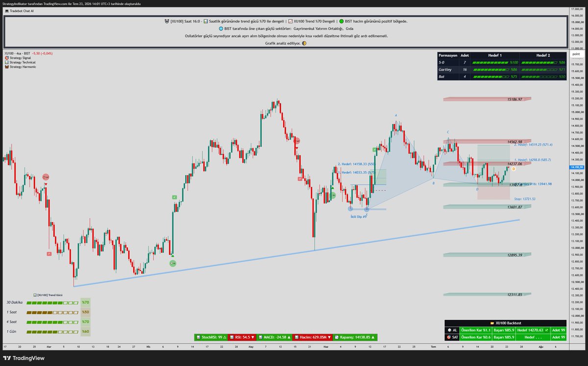588x366 pixels.
Task: Click the Stop: 13721.53 label
Action: [525, 199]
